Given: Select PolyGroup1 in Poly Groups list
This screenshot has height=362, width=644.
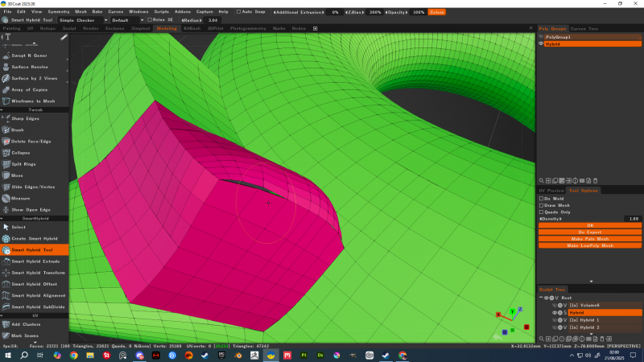Looking at the screenshot, I should 557,37.
